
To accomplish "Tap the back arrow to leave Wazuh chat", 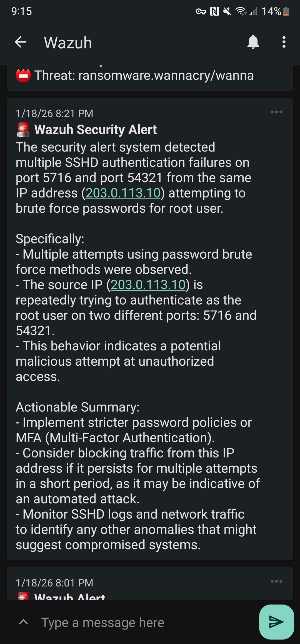I will pyautogui.click(x=21, y=42).
